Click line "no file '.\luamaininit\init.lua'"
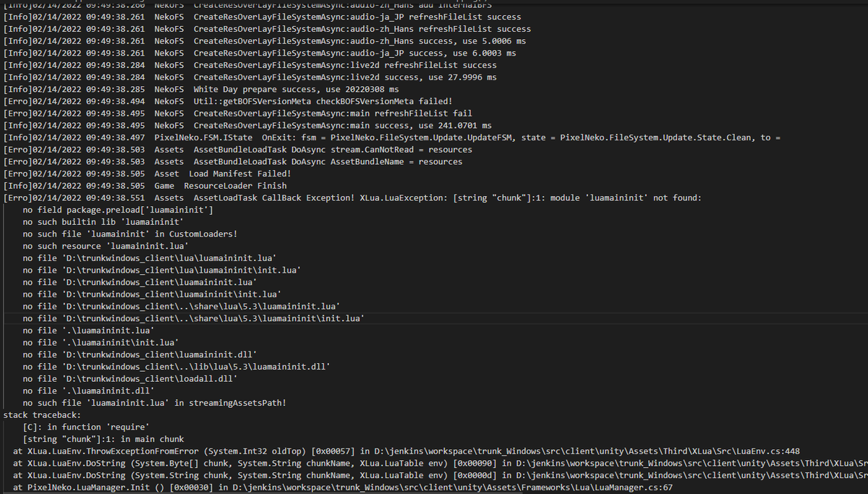The width and height of the screenshot is (868, 494). pyautogui.click(x=101, y=342)
